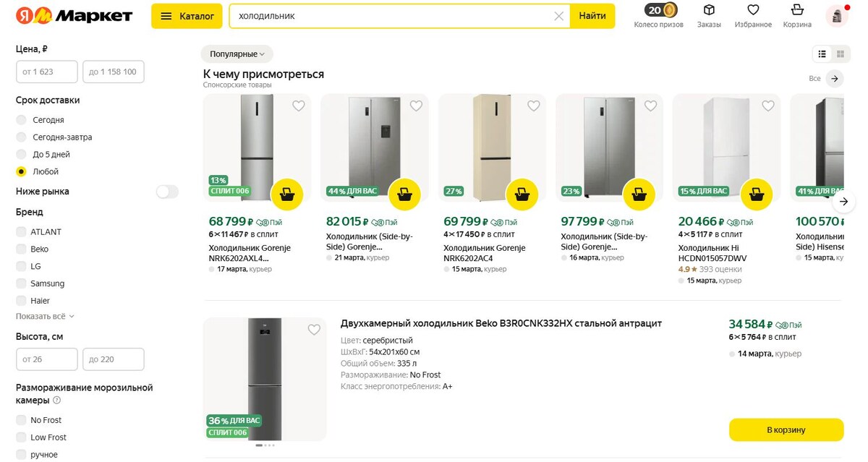Check the Samsung brand checkbox
The height and width of the screenshot is (462, 868).
[21, 283]
